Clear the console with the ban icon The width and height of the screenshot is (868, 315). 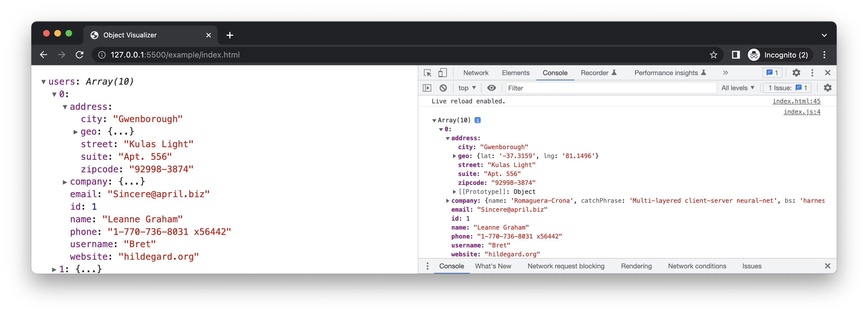[x=443, y=88]
